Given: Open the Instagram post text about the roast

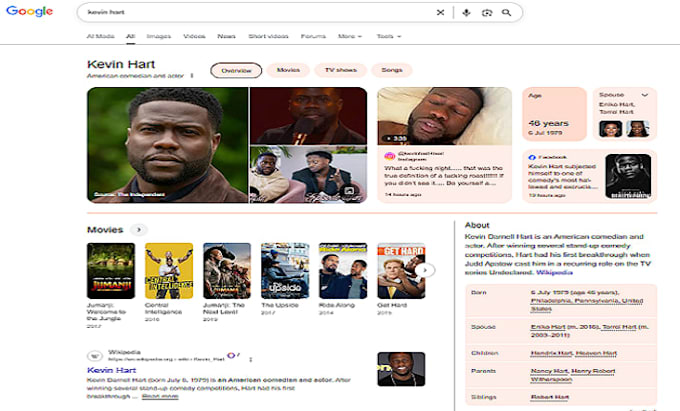Looking at the screenshot, I should [444, 175].
